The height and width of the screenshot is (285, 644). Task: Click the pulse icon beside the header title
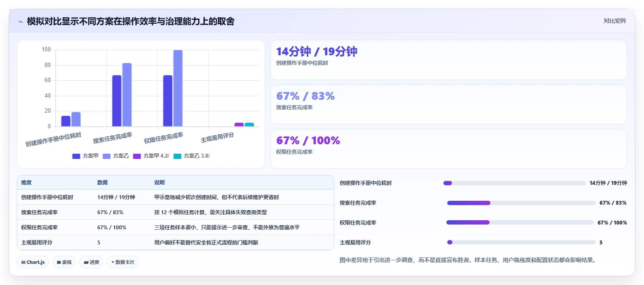click(20, 21)
